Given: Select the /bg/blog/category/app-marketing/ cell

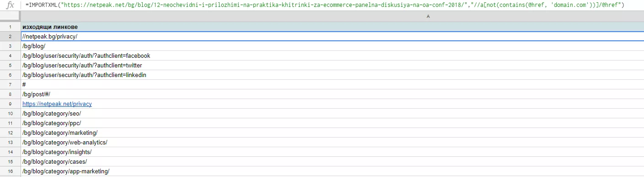Looking at the screenshot, I should click(333, 171).
